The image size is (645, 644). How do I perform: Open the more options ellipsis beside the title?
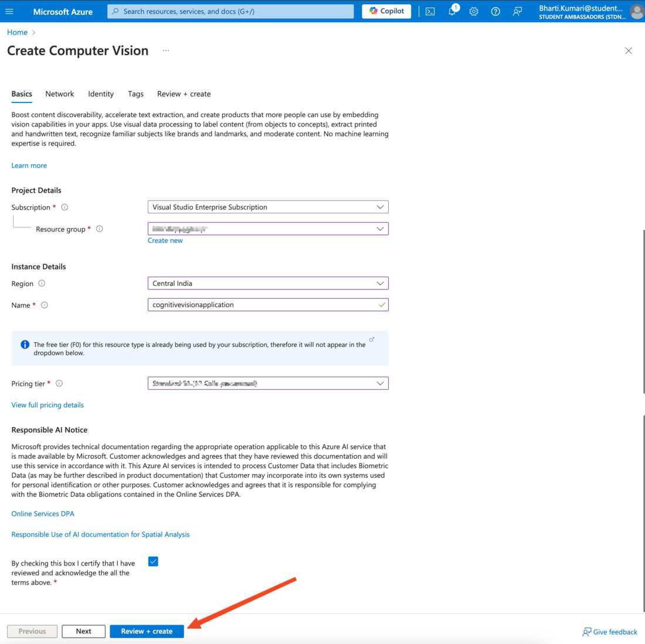(x=166, y=50)
